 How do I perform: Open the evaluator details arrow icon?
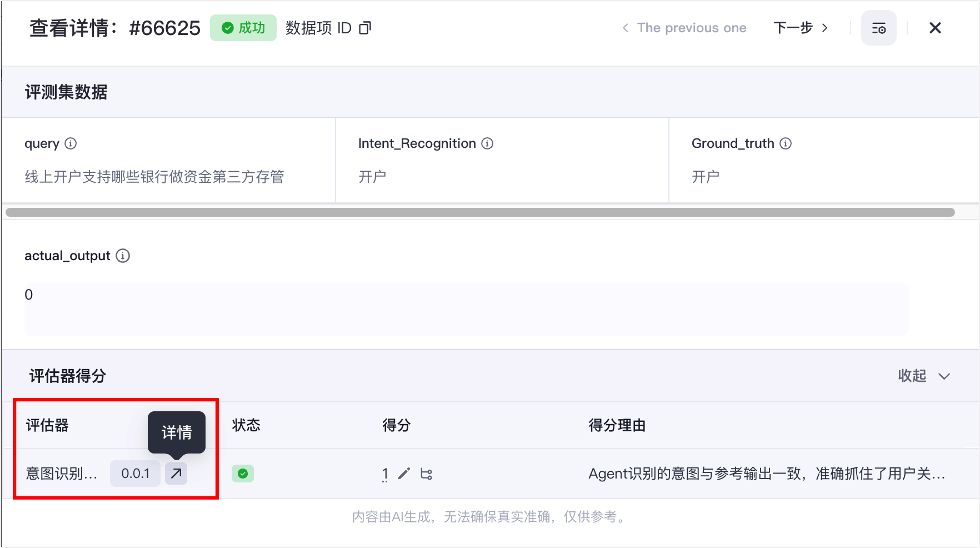(176, 474)
